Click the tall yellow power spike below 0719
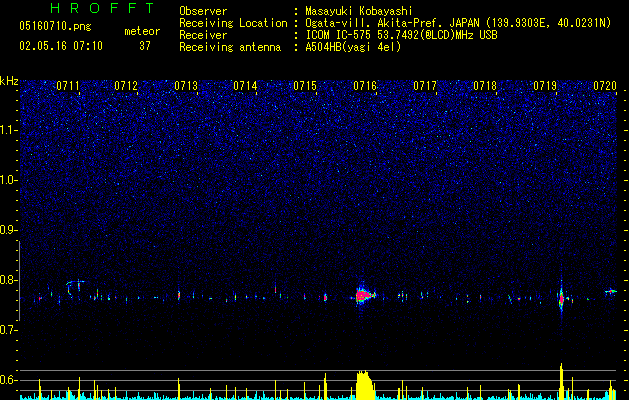The image size is (629, 400). [x=562, y=382]
